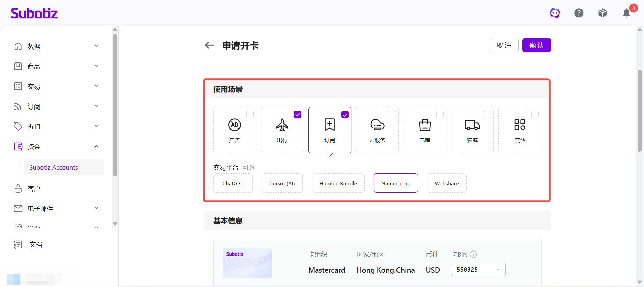Viewport: 644px width, 287px height.
Task: Click the sidebar scroll up arrow
Action: (115, 30)
